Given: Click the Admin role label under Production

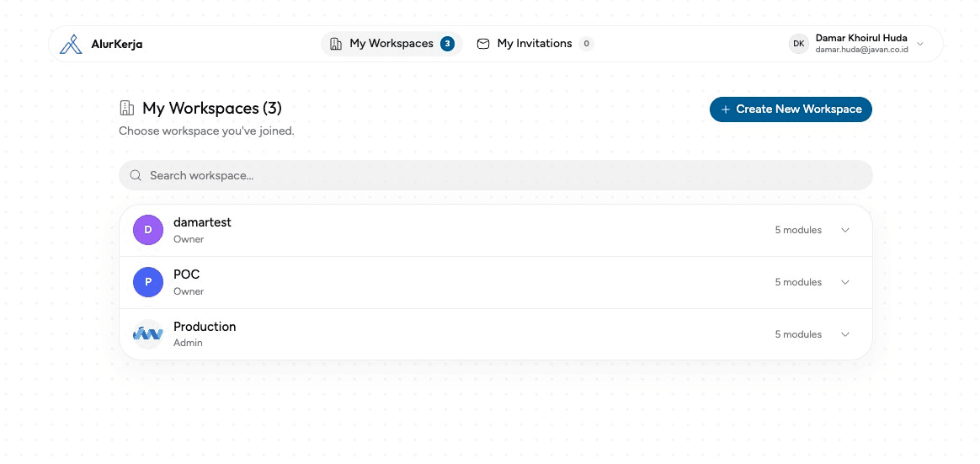Looking at the screenshot, I should [188, 343].
